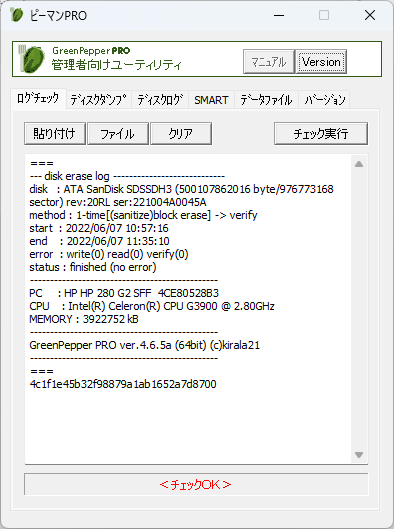Switch to the バージョン tab
The image size is (394, 529).
pos(325,100)
